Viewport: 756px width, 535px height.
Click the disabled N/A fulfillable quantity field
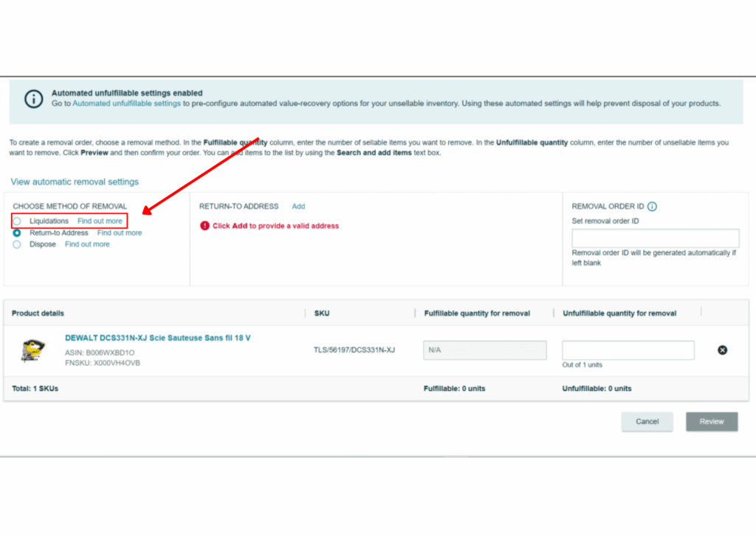click(484, 350)
